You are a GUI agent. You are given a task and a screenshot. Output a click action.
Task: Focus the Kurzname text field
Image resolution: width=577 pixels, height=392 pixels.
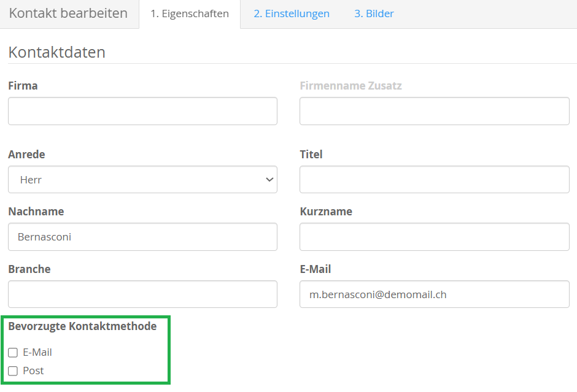(x=434, y=237)
